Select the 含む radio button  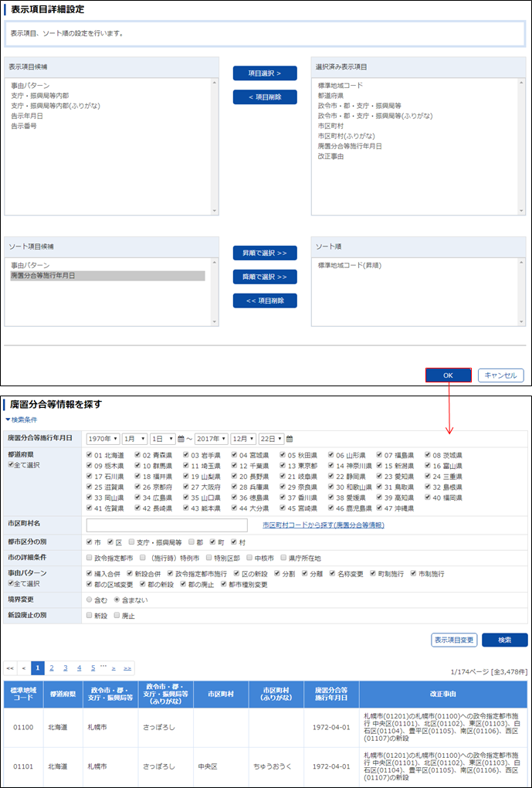[90, 599]
